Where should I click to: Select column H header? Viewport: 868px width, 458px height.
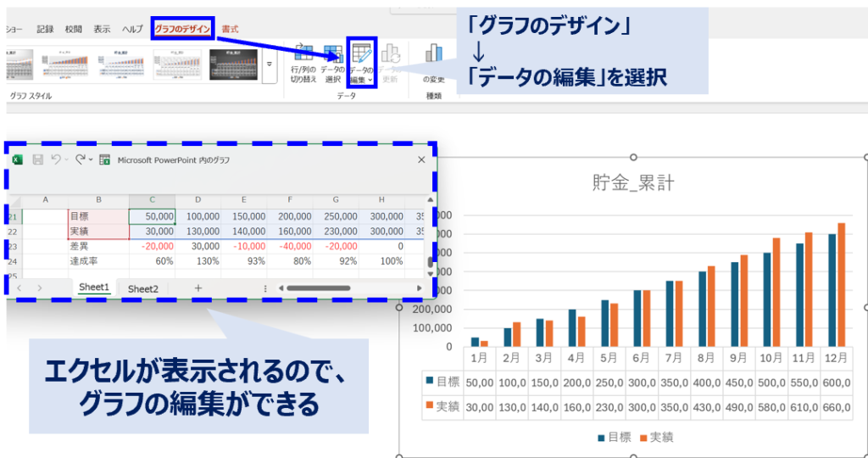pos(382,200)
